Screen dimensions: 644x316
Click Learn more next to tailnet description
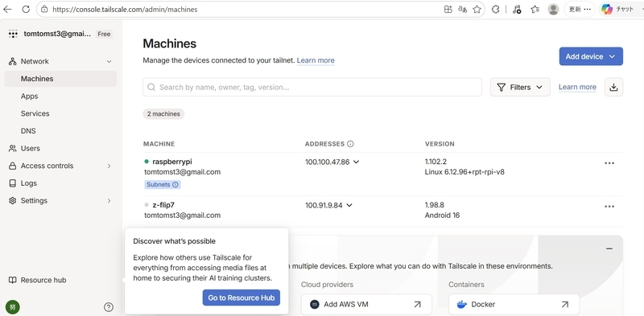point(316,60)
